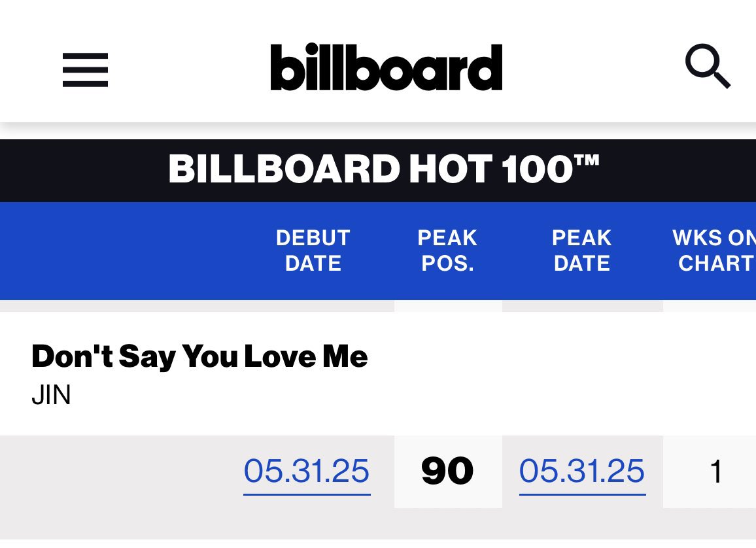Select the Peak Date column header
The height and width of the screenshot is (548, 756).
coord(582,250)
